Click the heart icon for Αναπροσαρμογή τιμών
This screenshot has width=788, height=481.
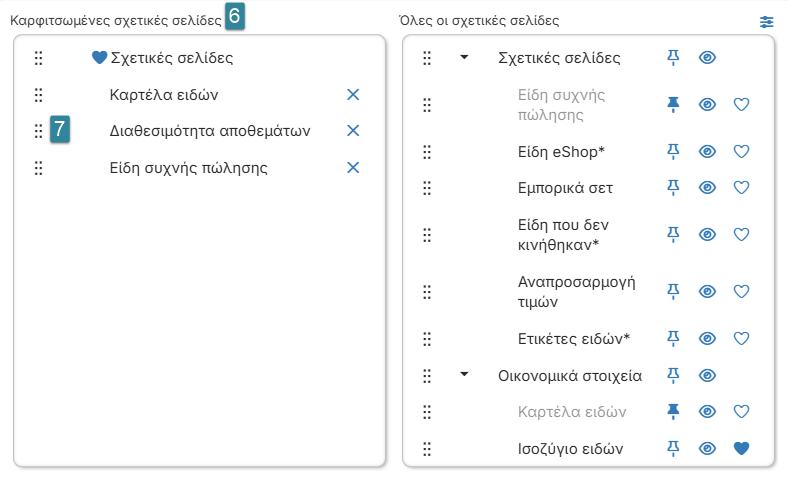coord(741,292)
